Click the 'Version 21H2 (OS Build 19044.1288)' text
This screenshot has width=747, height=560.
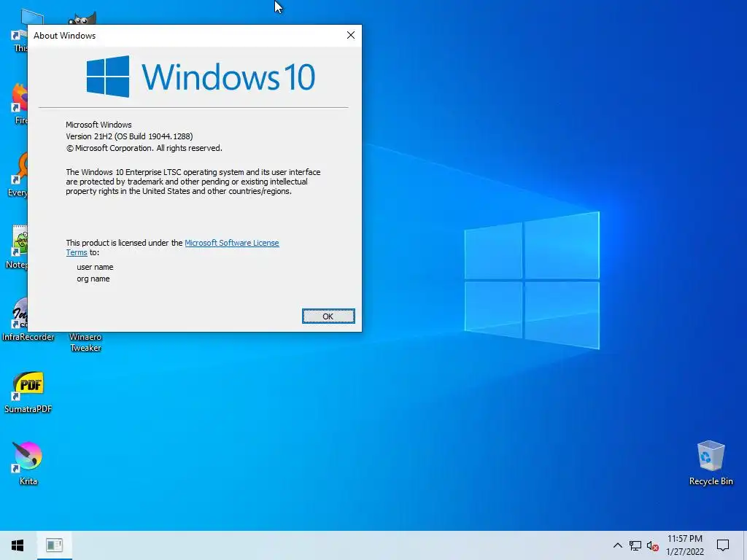click(129, 136)
